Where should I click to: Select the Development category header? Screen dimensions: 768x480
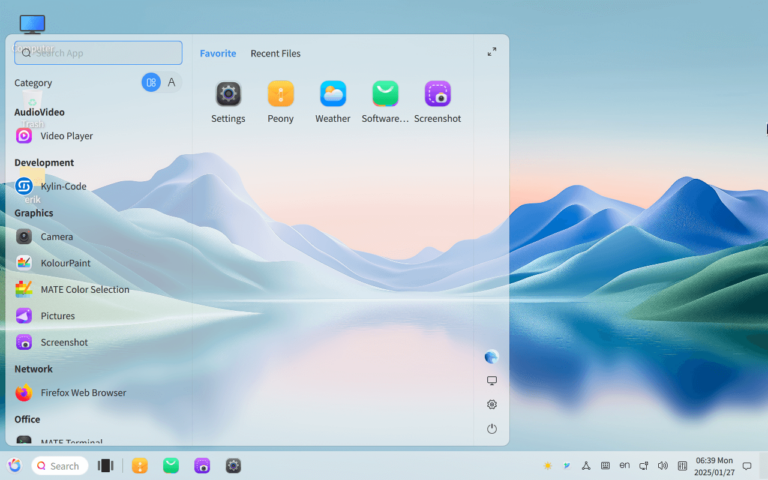click(x=44, y=163)
